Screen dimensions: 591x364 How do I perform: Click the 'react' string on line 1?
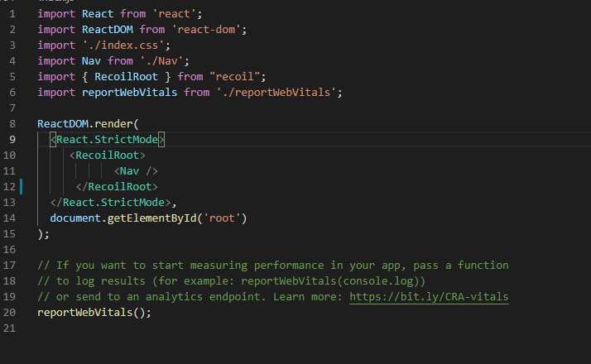(x=174, y=14)
